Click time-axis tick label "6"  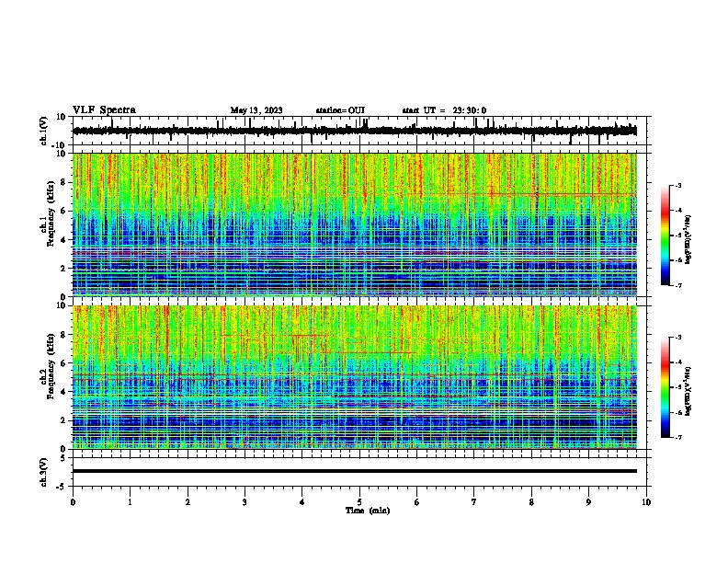point(417,502)
